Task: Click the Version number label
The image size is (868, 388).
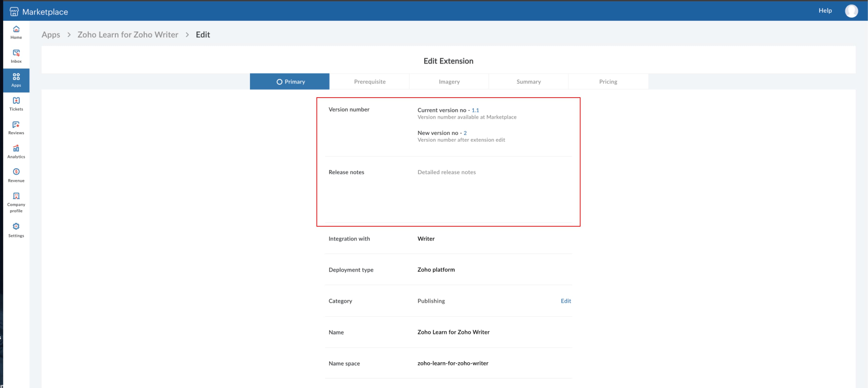Action: tap(349, 110)
